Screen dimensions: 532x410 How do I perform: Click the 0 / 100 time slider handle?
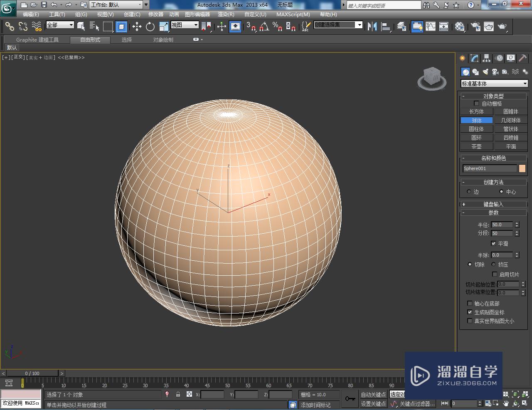(x=32, y=373)
